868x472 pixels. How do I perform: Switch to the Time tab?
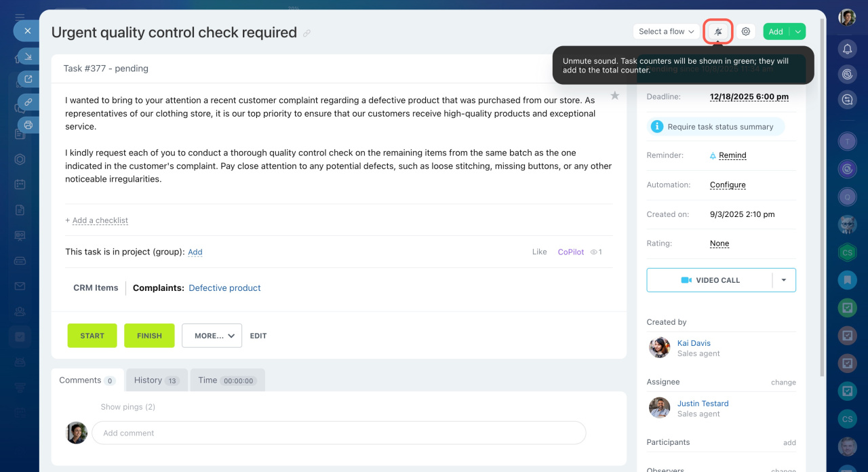226,380
